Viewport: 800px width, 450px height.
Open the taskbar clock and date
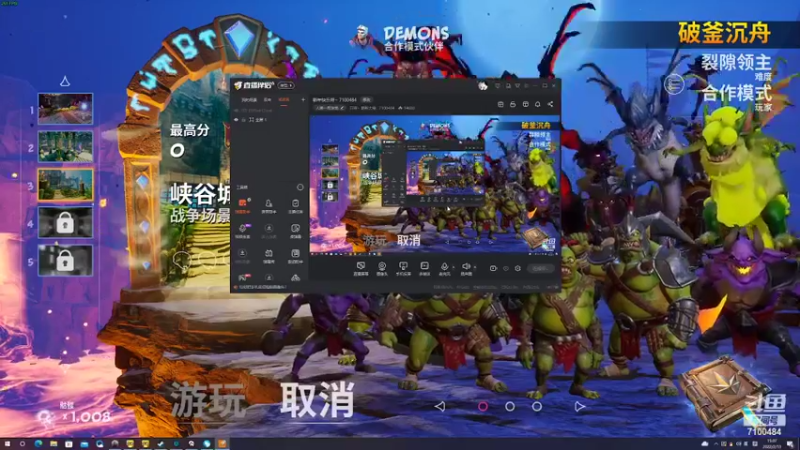click(x=771, y=444)
